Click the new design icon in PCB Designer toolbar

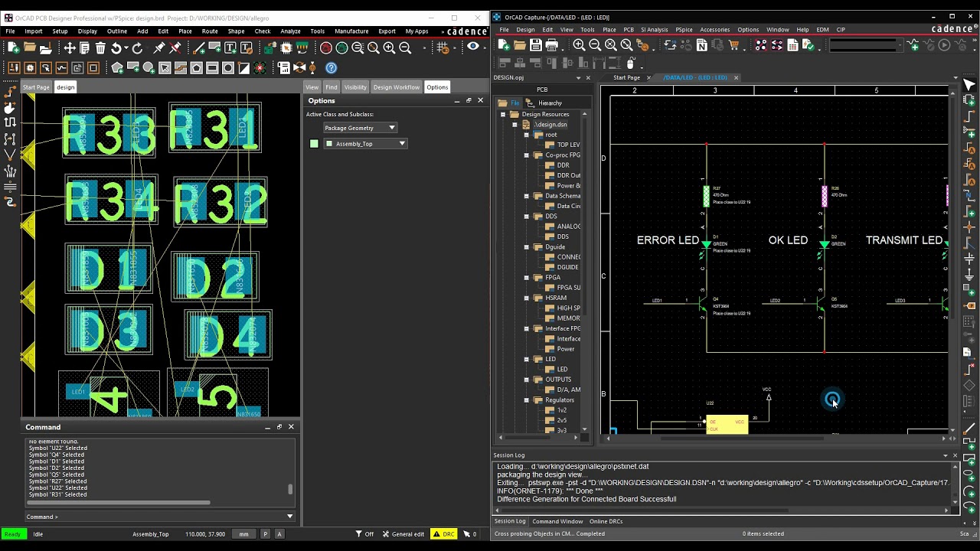coord(14,47)
